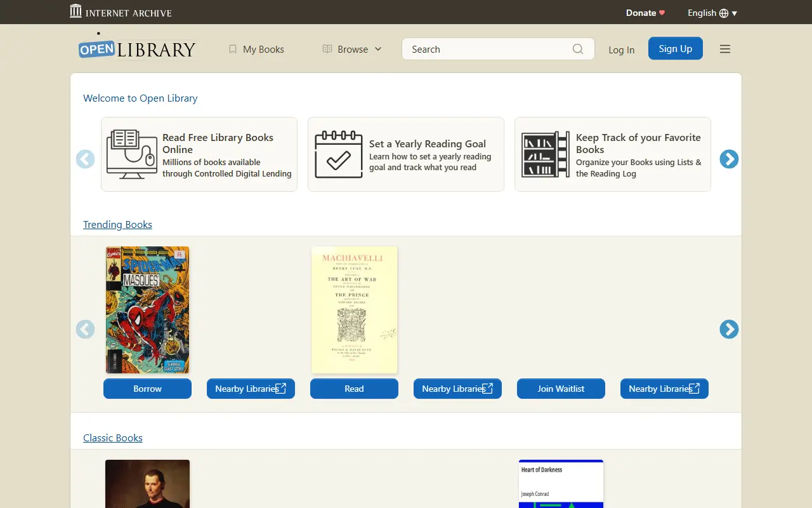Image resolution: width=812 pixels, height=508 pixels.
Task: Click the Join Waitlist button
Action: click(561, 389)
